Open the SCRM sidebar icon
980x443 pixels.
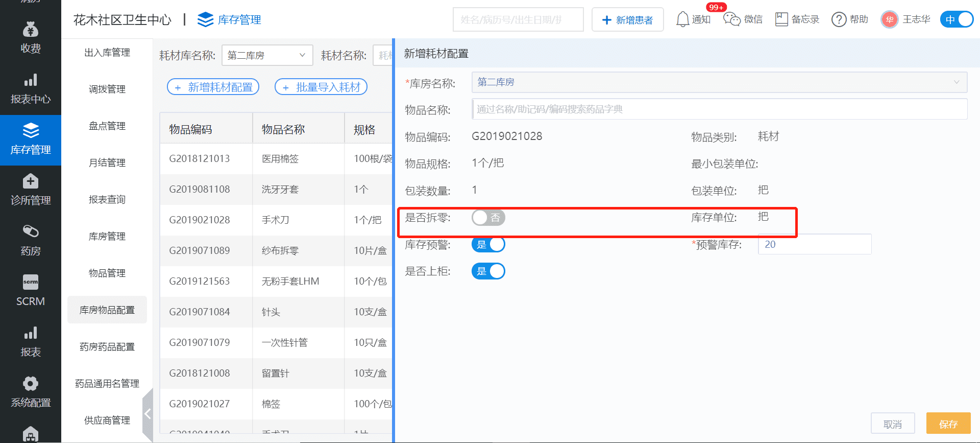[x=30, y=282]
